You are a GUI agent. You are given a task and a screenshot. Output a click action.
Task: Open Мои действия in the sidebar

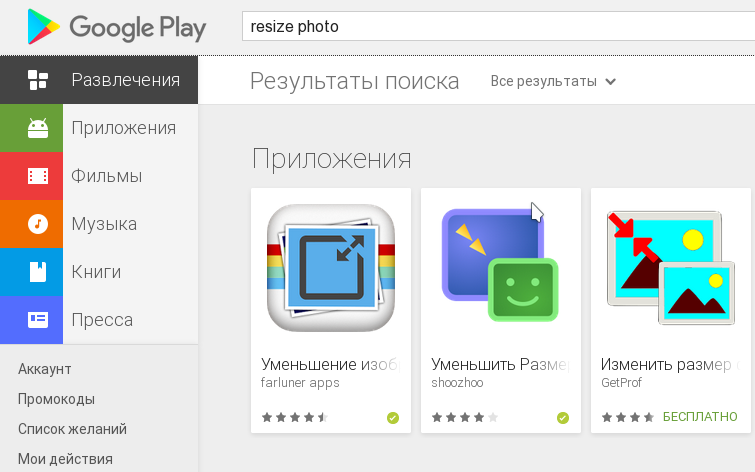(x=65, y=459)
